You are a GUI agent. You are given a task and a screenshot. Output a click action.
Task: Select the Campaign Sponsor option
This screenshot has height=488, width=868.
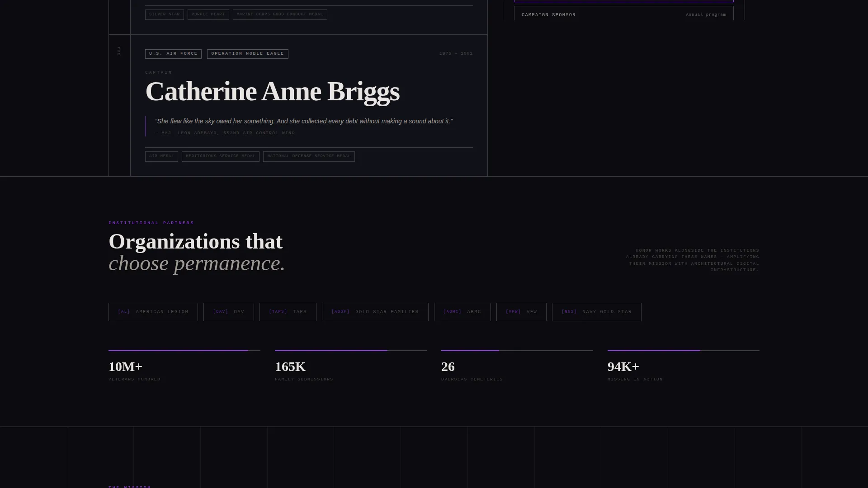point(623,14)
